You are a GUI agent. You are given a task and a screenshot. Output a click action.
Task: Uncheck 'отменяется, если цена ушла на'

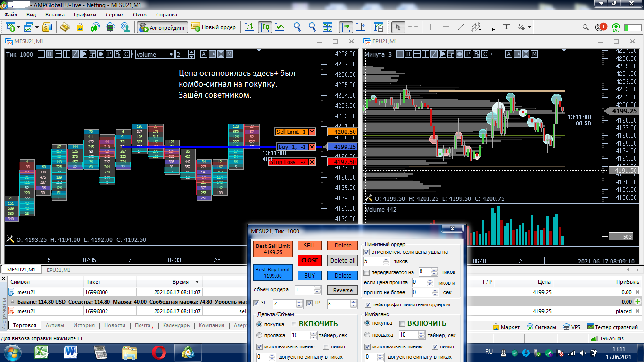(367, 252)
